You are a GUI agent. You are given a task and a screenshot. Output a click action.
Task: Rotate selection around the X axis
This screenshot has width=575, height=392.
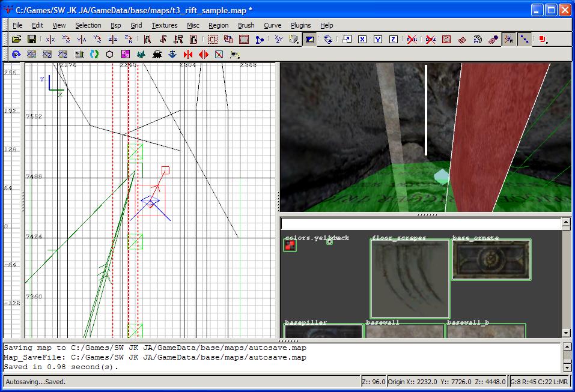click(x=66, y=39)
